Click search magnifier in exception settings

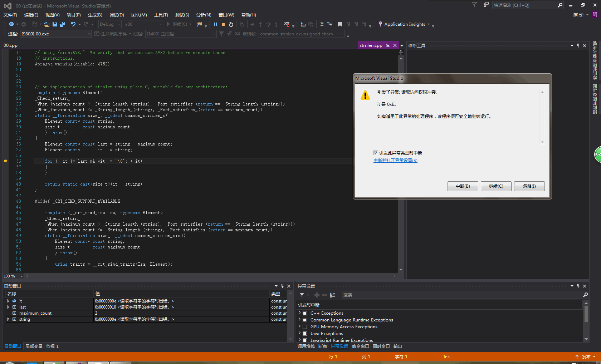585,295
